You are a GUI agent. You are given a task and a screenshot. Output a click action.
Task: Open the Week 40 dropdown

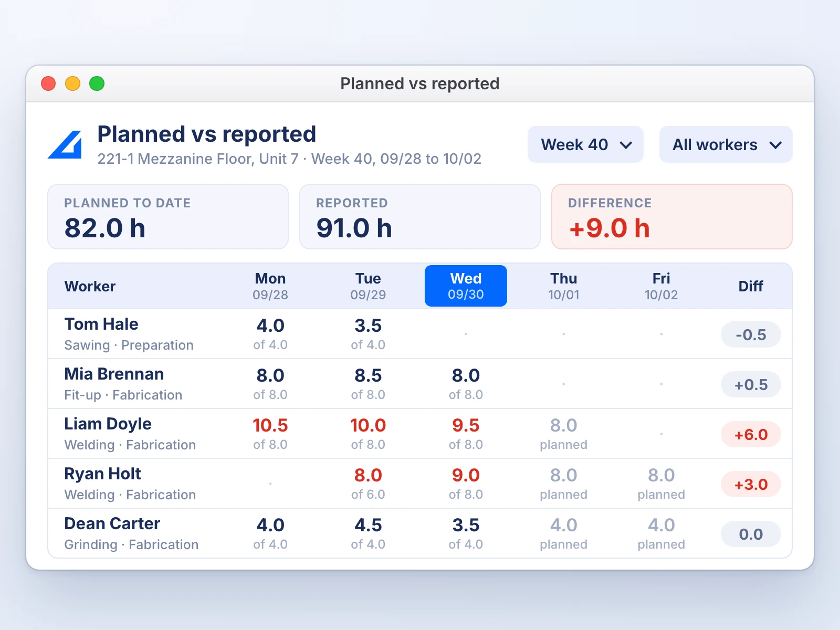[x=585, y=144]
